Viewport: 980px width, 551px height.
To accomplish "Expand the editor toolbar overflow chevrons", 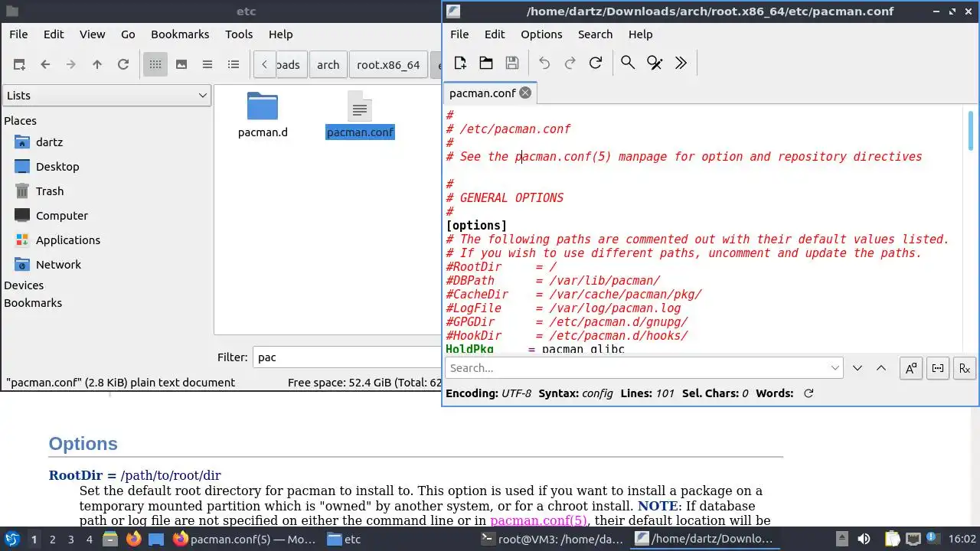I will pyautogui.click(x=681, y=63).
